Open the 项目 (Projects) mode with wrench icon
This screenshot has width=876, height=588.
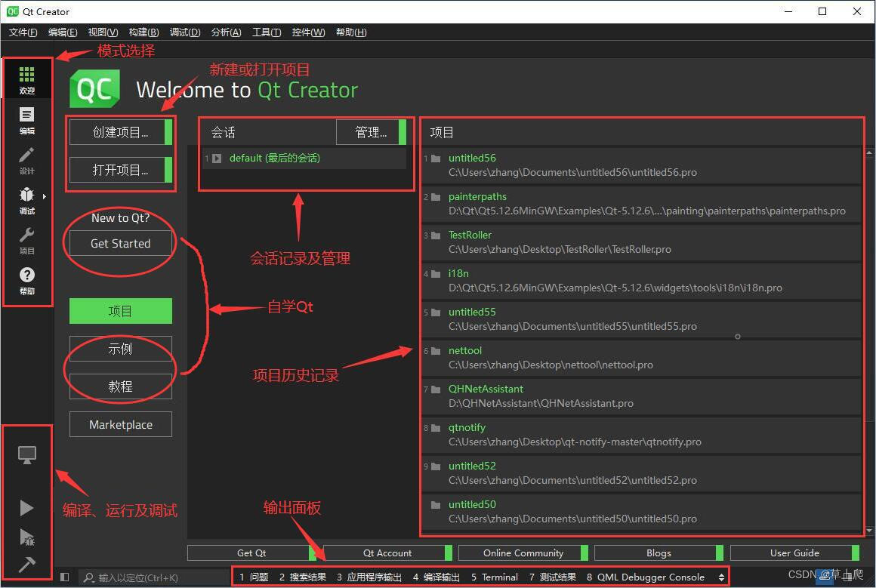27,241
